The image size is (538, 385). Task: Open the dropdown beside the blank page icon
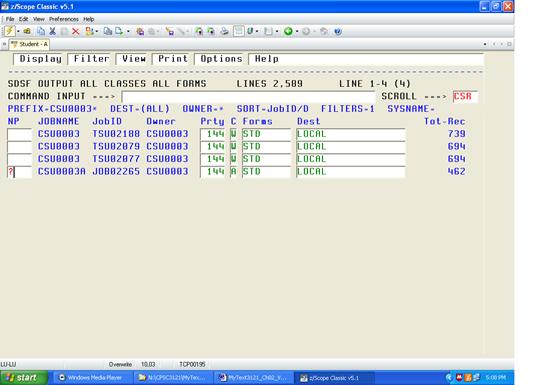coord(277,32)
